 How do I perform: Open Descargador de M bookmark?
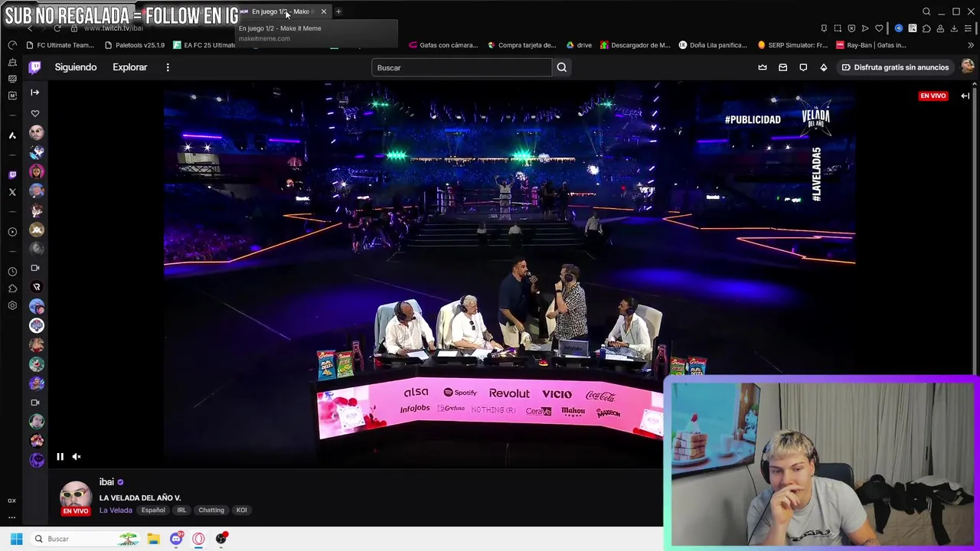tap(635, 45)
